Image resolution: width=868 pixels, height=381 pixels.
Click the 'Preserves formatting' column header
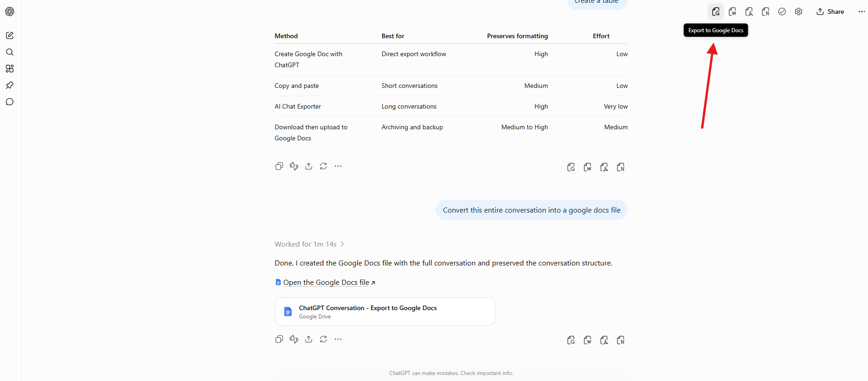[x=517, y=36]
